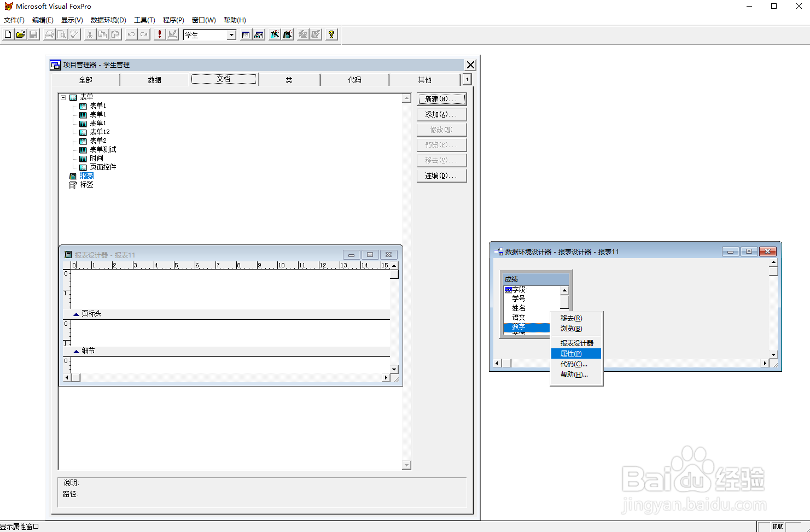Click the 成绩 field list scroll up arrow
The height and width of the screenshot is (532, 810).
click(564, 291)
